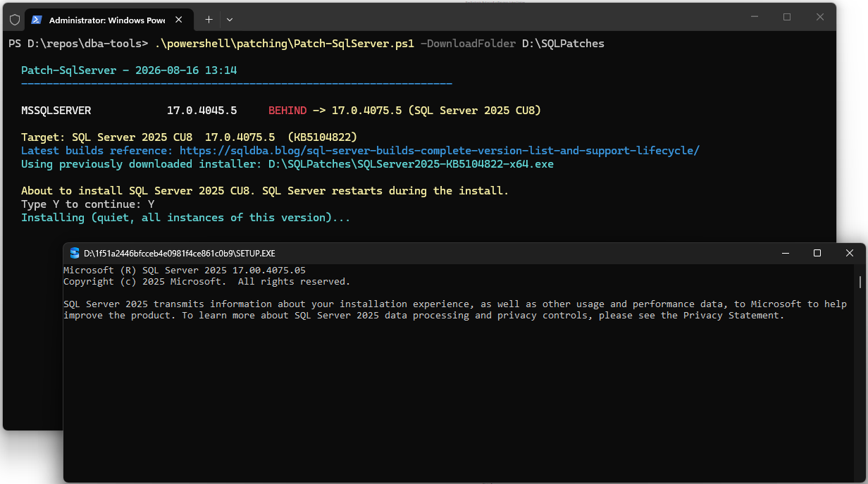The height and width of the screenshot is (484, 868).
Task: Maximize the Windows Terminal window
Action: coord(787,17)
